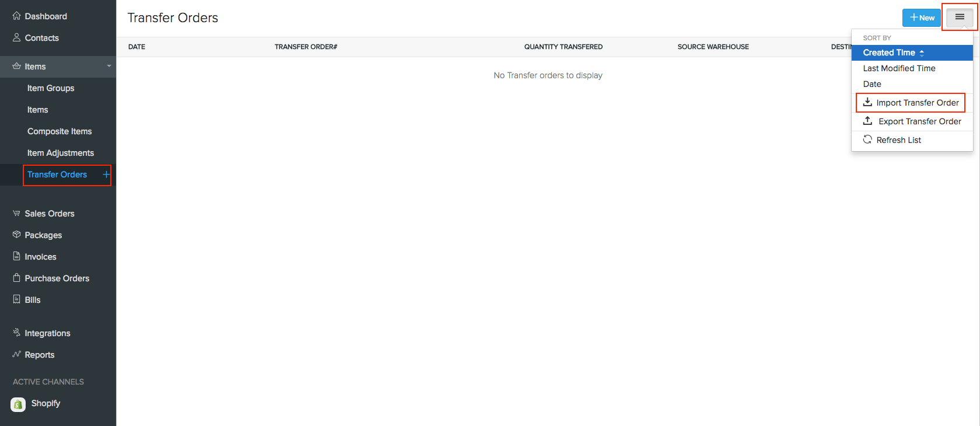Select Transfer Orders in sidebar
This screenshot has width=980, height=426.
coord(57,174)
